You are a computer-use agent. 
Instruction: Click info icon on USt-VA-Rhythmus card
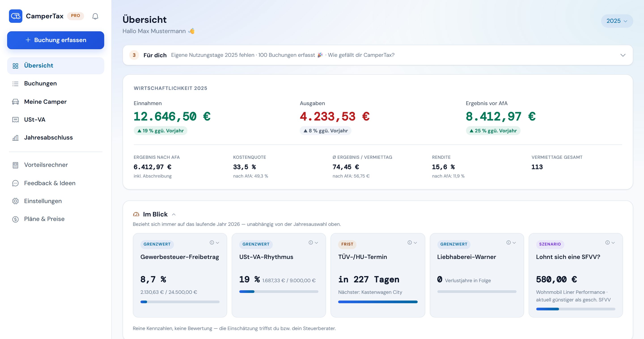click(x=311, y=242)
